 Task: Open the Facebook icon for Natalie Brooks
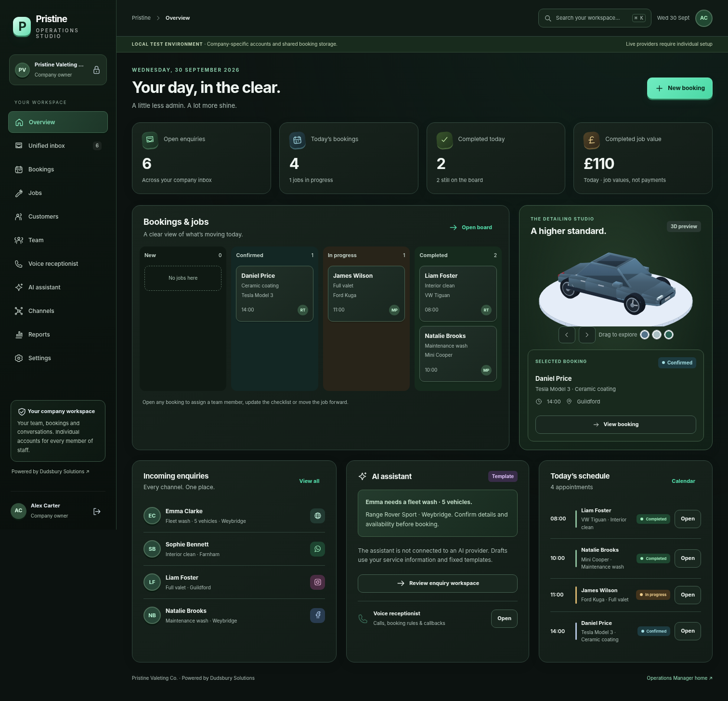(318, 615)
